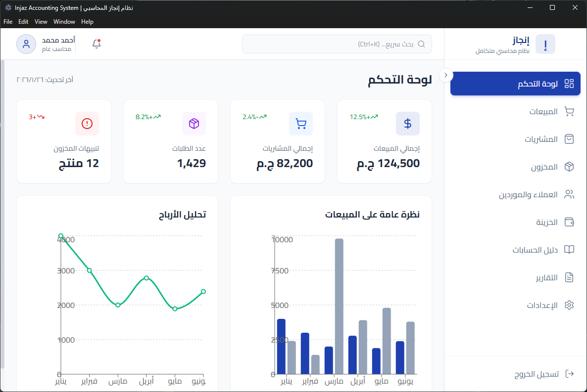Viewport: 587px width, 392px height.
Task: Collapse the sidebar using the chevron button
Action: click(x=446, y=75)
